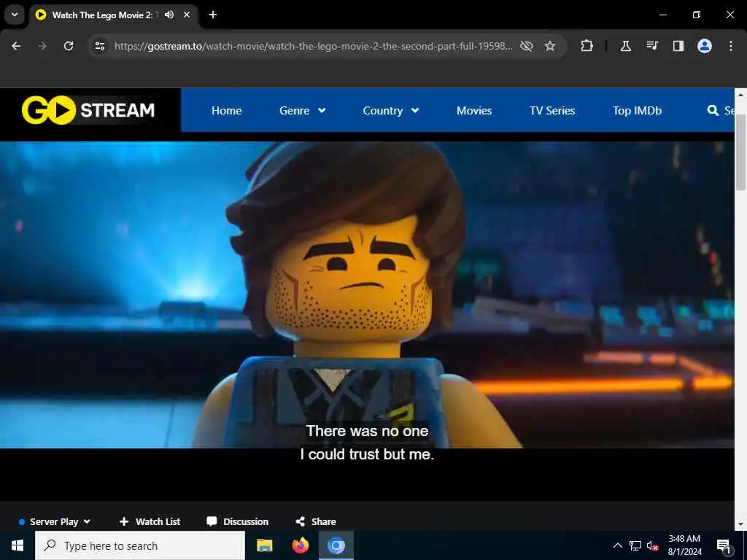This screenshot has width=747, height=560.
Task: Open Chrome three-dot menu
Action: (x=731, y=46)
